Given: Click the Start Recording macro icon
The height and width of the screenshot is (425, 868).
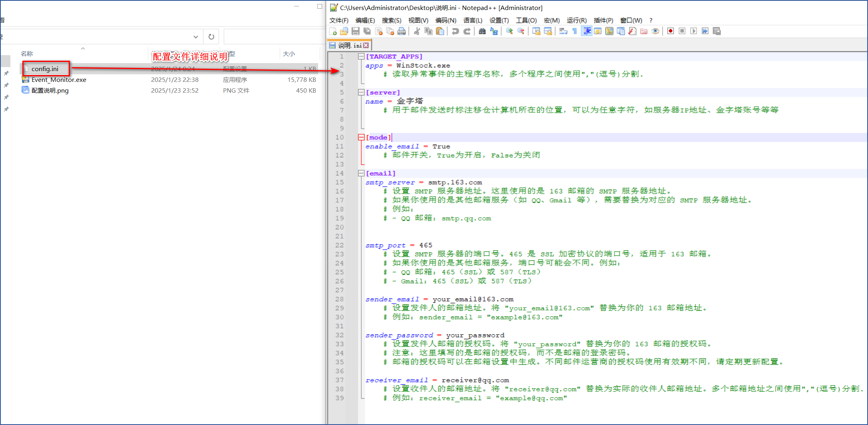Looking at the screenshot, I should click(x=671, y=31).
